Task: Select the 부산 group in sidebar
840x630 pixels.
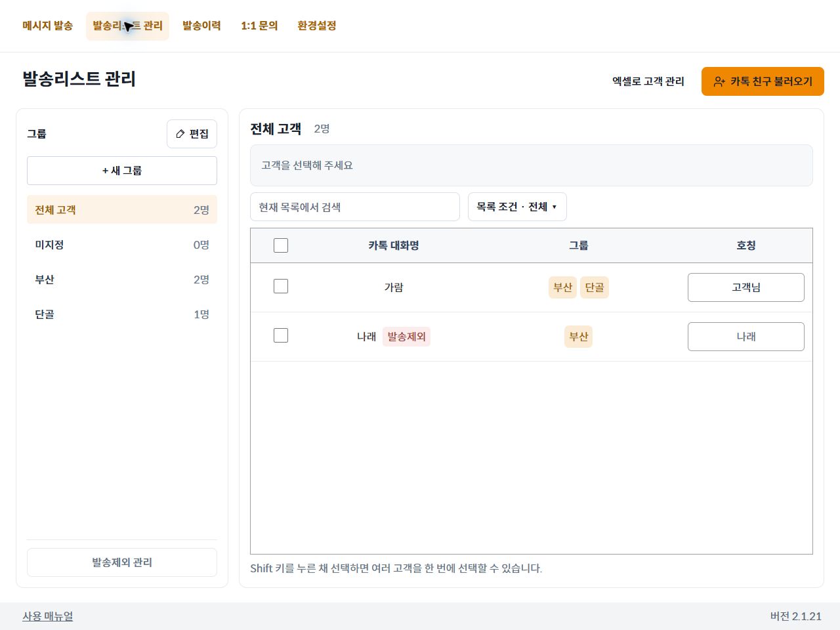Action: point(122,280)
